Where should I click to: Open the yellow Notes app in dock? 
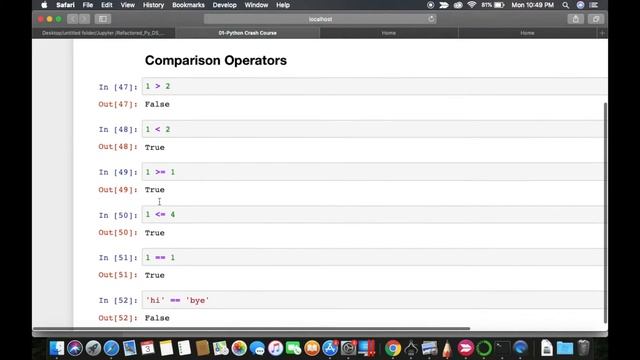click(x=166, y=348)
